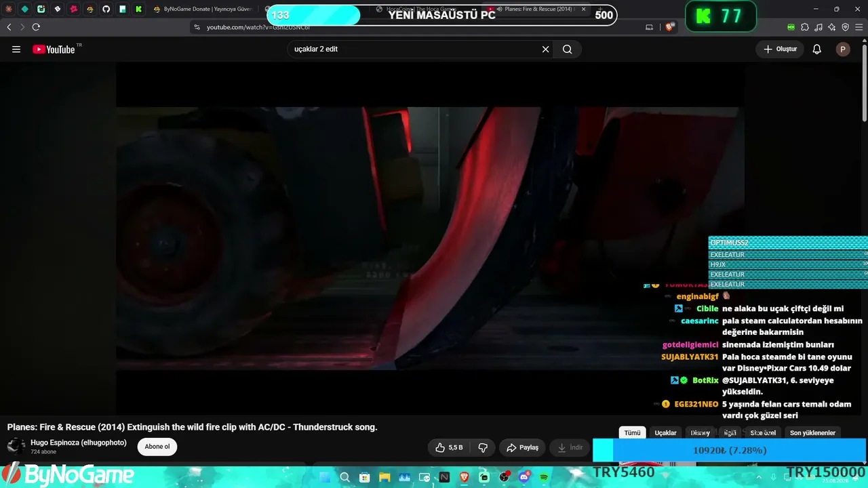Image resolution: width=868 pixels, height=488 pixels.
Task: Open Discord from taskbar
Action: point(524,477)
